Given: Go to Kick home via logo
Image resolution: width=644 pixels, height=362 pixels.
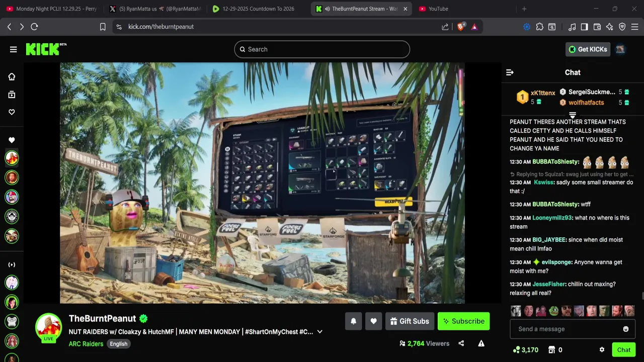Looking at the screenshot, I should pos(46,49).
